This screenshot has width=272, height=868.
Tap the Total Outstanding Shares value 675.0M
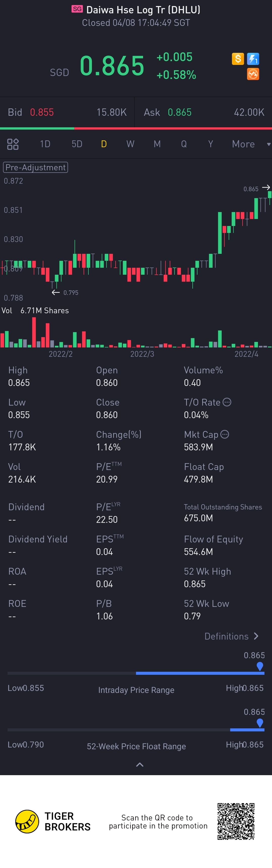(x=198, y=518)
